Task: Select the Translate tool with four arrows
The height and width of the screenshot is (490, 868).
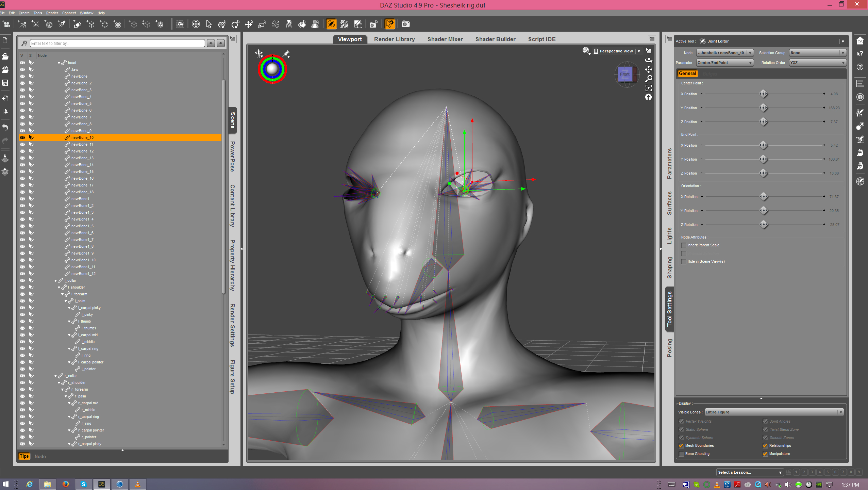Action: pos(249,24)
